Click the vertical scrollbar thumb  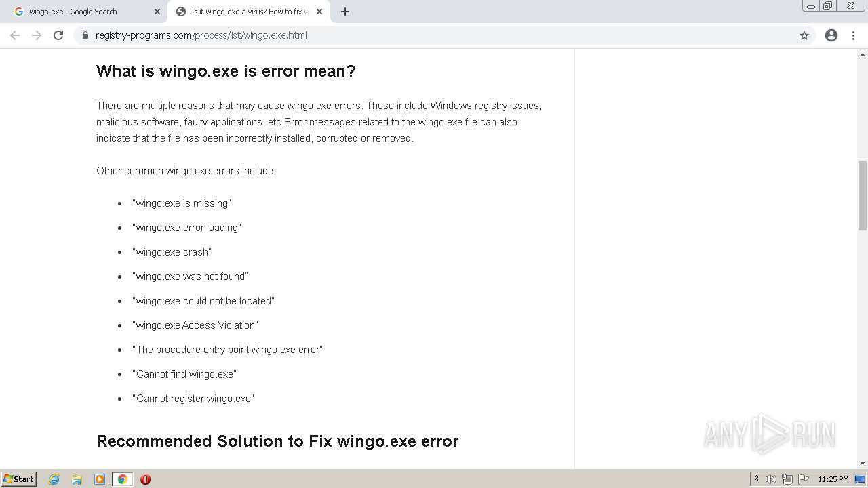[x=863, y=196]
